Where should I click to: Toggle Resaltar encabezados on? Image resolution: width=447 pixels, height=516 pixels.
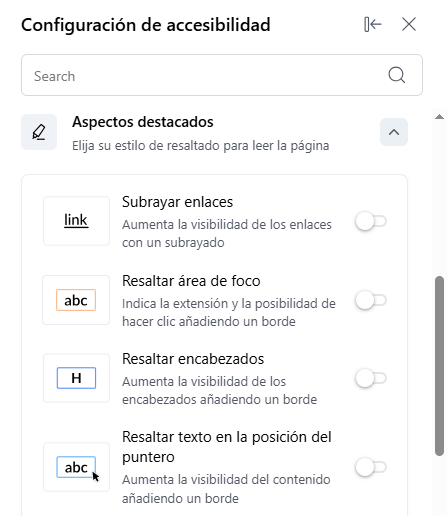pos(371,378)
